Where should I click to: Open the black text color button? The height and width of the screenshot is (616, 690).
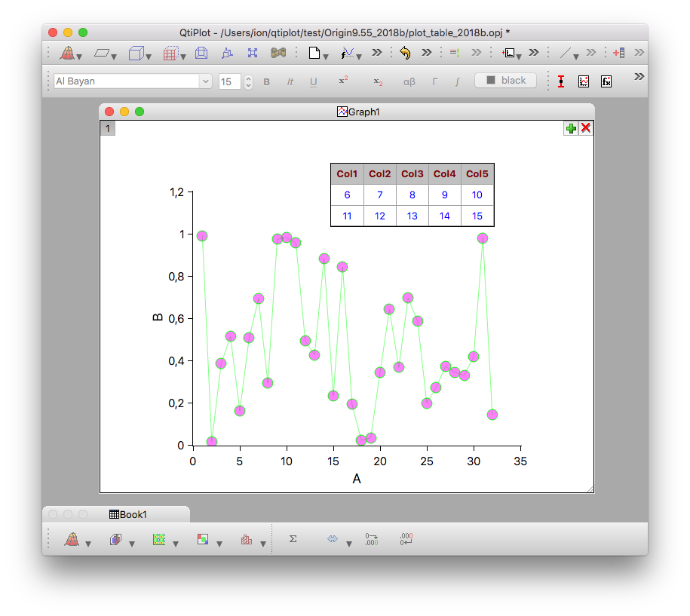click(x=505, y=81)
